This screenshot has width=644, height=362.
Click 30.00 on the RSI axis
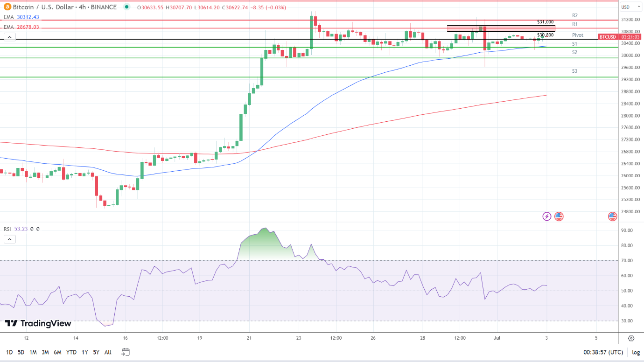[628, 321]
